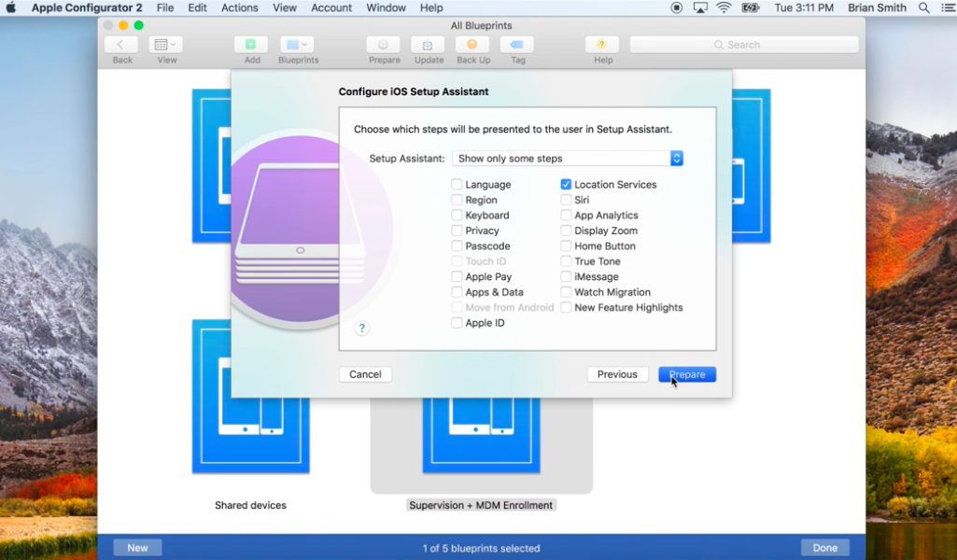Image resolution: width=957 pixels, height=560 pixels.
Task: Enable the Passcode checkbox
Action: [x=457, y=245]
